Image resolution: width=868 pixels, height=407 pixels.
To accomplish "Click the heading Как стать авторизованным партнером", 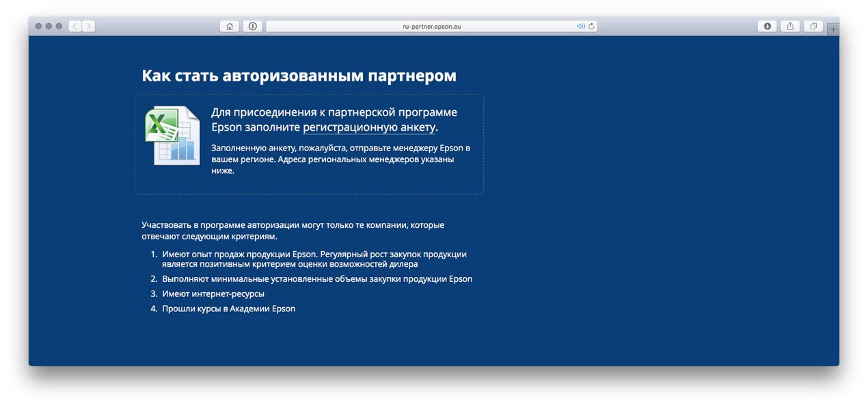I will 299,76.
